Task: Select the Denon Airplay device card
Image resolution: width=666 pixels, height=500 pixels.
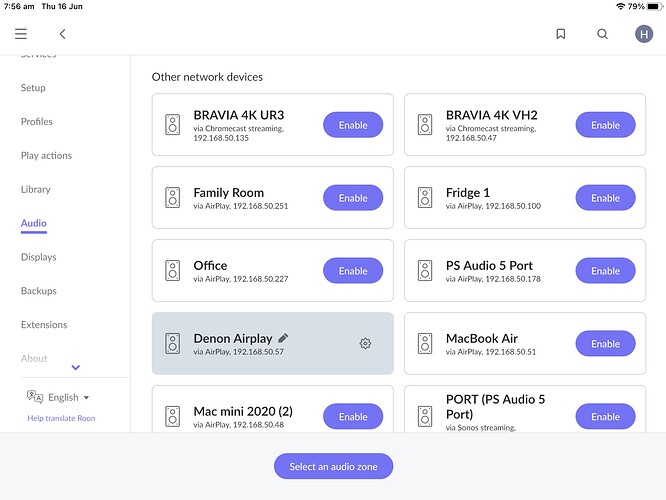Action: 273,343
